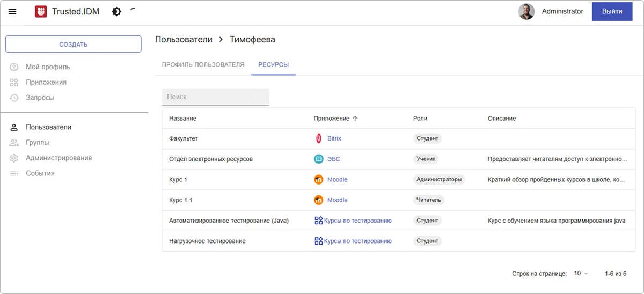Select Группы in the sidebar

pos(38,143)
